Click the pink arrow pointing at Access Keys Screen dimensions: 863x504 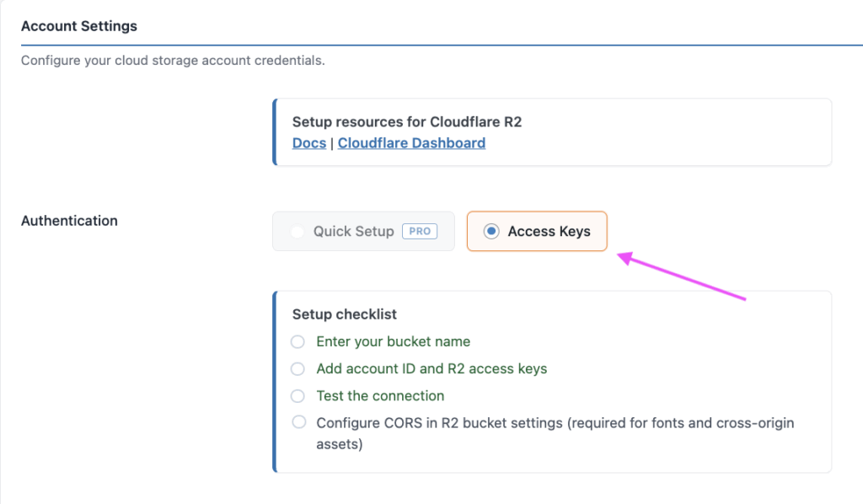tap(681, 277)
